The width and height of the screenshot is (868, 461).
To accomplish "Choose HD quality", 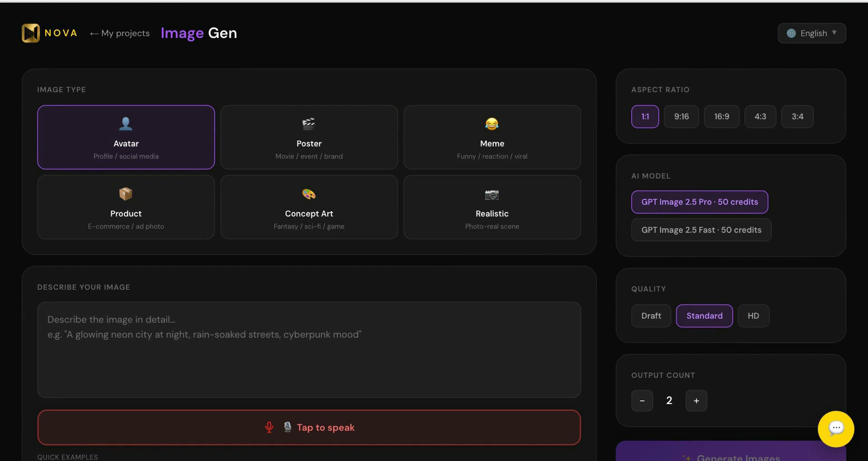I will [753, 316].
